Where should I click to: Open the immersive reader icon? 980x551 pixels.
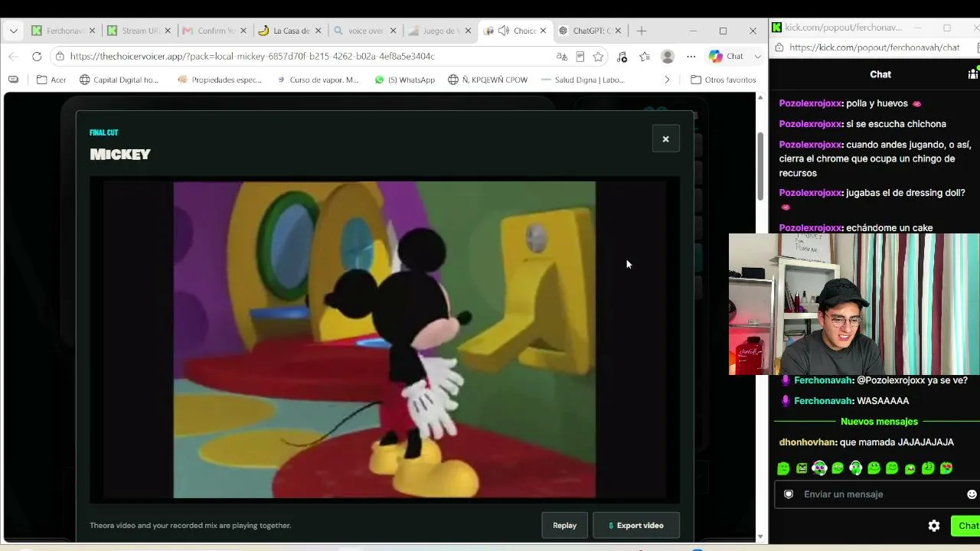[580, 56]
